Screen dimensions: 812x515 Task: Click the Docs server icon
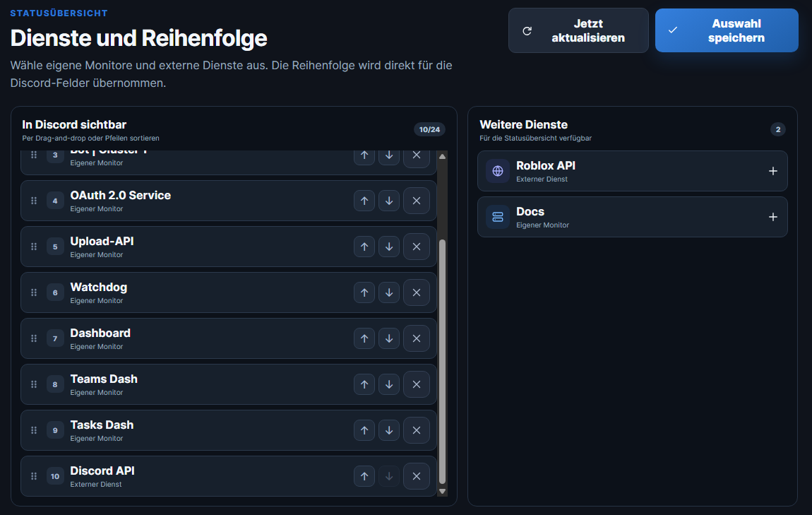click(x=498, y=217)
